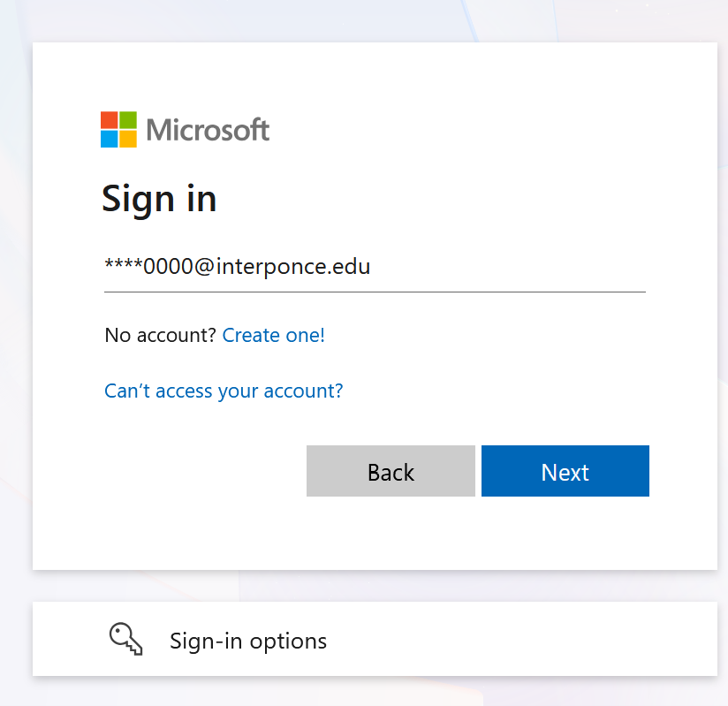Click the blue square of Microsoft logo

(x=109, y=139)
